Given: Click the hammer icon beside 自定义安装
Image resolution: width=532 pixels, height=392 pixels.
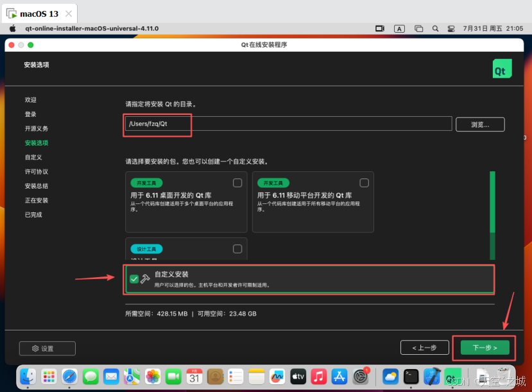Looking at the screenshot, I should [x=145, y=279].
